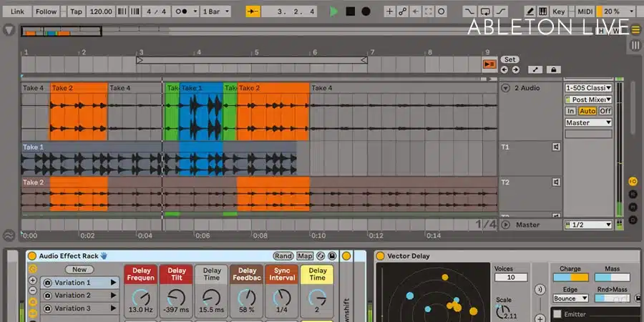Click the Rand button in Audio Effect Rack
The width and height of the screenshot is (644, 322).
[x=283, y=255]
